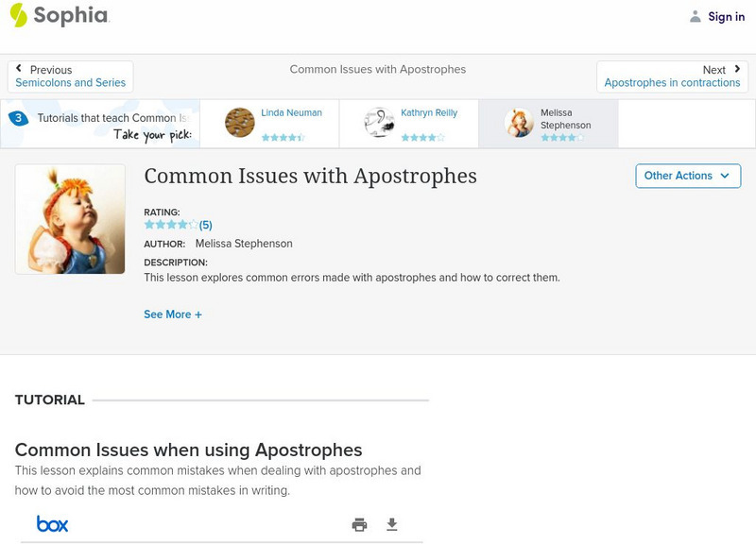Go to the Next tutorial arrow

[737, 69]
